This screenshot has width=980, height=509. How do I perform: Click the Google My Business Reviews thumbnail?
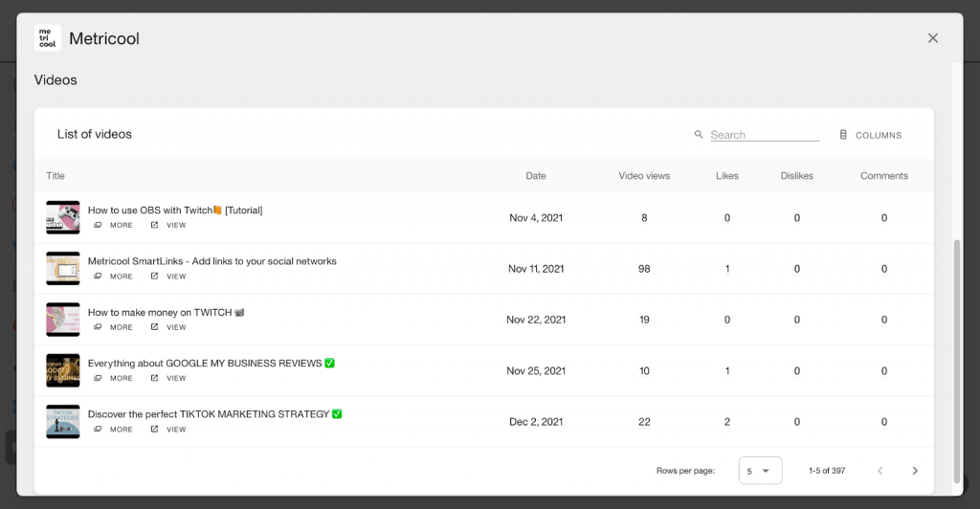[x=63, y=370]
